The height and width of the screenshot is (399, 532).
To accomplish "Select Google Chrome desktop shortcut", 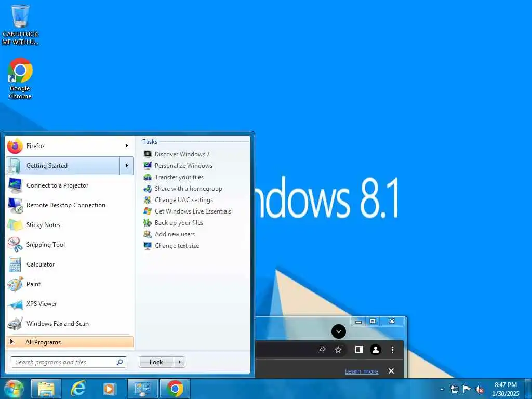I will tap(20, 79).
